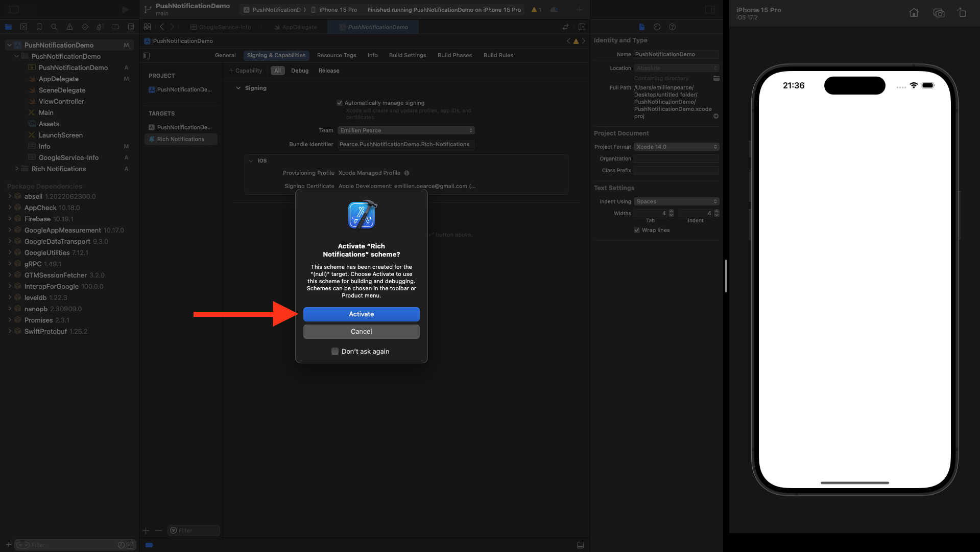This screenshot has height=552, width=980.
Task: Click the Name field in Identity and Type
Action: pos(676,54)
